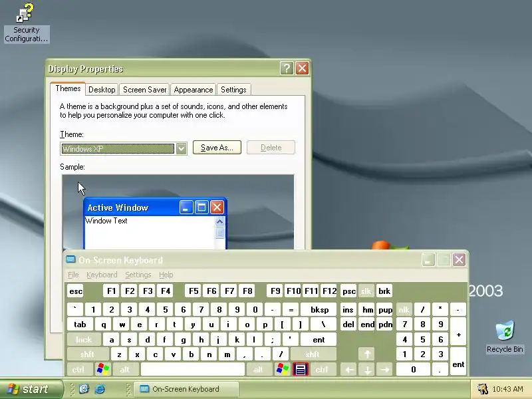Switch to the Screen Saver tab
The width and height of the screenshot is (532, 399).
pos(144,90)
